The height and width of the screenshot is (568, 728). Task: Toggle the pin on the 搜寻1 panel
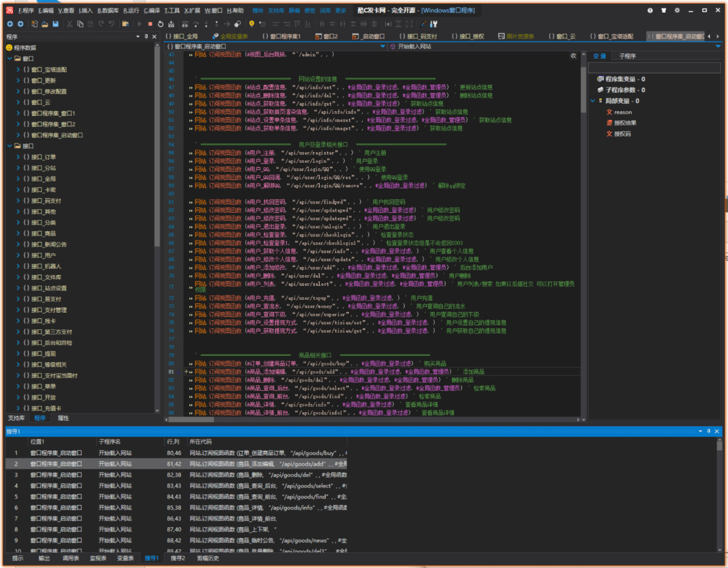709,431
